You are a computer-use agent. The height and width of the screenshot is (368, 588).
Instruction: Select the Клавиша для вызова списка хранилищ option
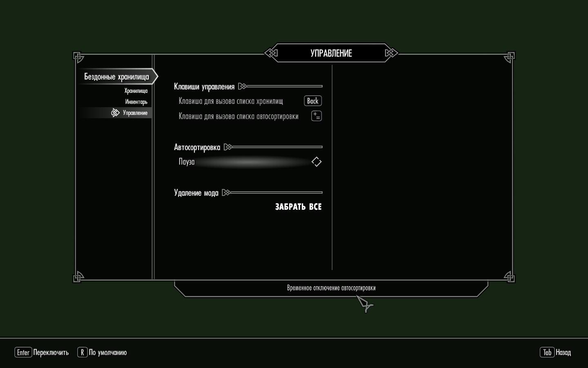tap(231, 101)
